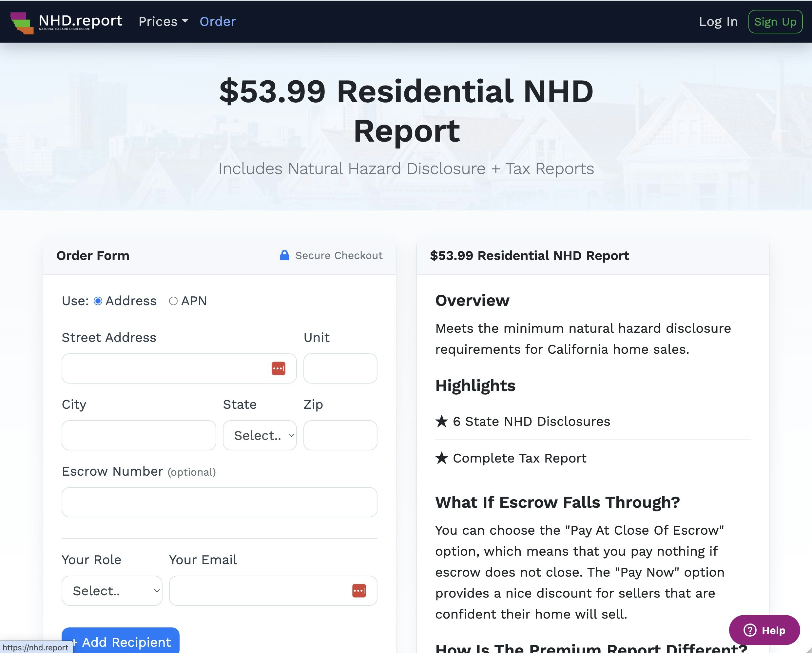This screenshot has width=812, height=653.
Task: Click 'What If Escrow Falls Through?' heading
Action: [x=558, y=502]
